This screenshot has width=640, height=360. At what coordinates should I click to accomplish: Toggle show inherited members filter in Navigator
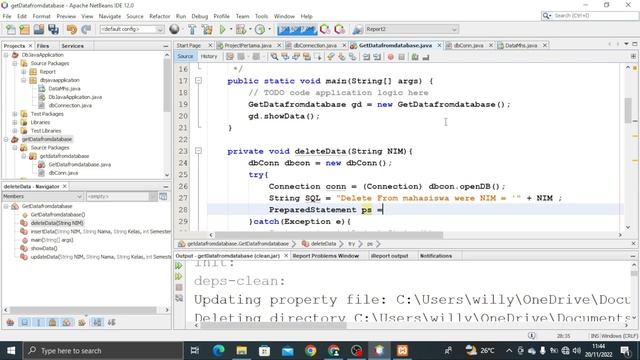point(10,322)
